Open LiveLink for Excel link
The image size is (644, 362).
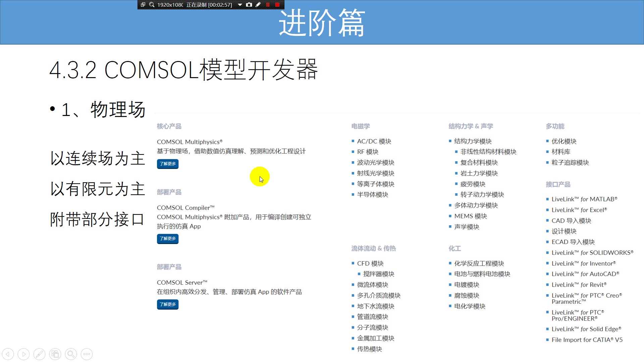coord(579,210)
